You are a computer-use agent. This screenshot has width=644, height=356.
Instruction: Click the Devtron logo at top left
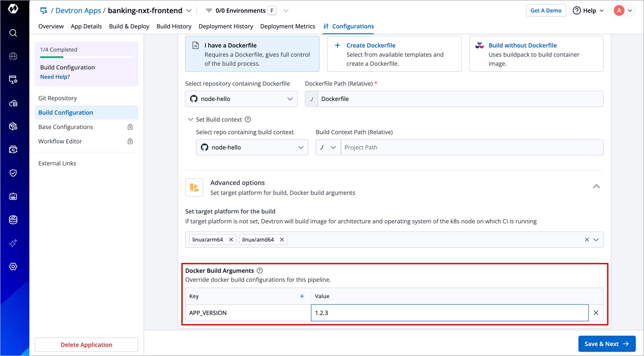[x=13, y=9]
